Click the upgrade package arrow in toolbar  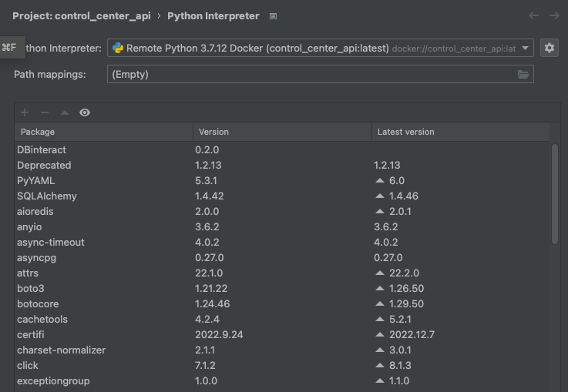tap(65, 112)
